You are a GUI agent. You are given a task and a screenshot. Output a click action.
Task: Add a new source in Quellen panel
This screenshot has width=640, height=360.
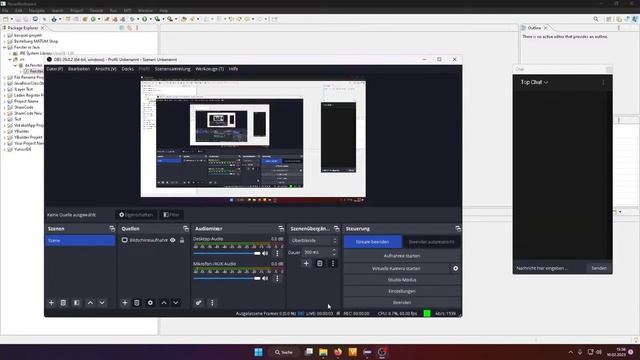125,303
